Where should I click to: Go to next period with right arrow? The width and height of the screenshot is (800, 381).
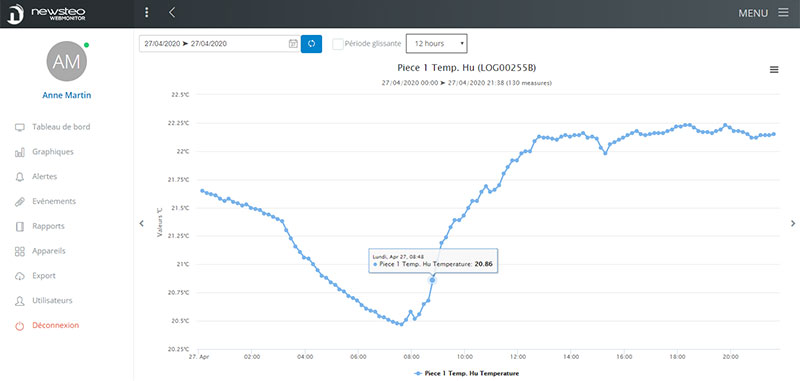point(792,223)
